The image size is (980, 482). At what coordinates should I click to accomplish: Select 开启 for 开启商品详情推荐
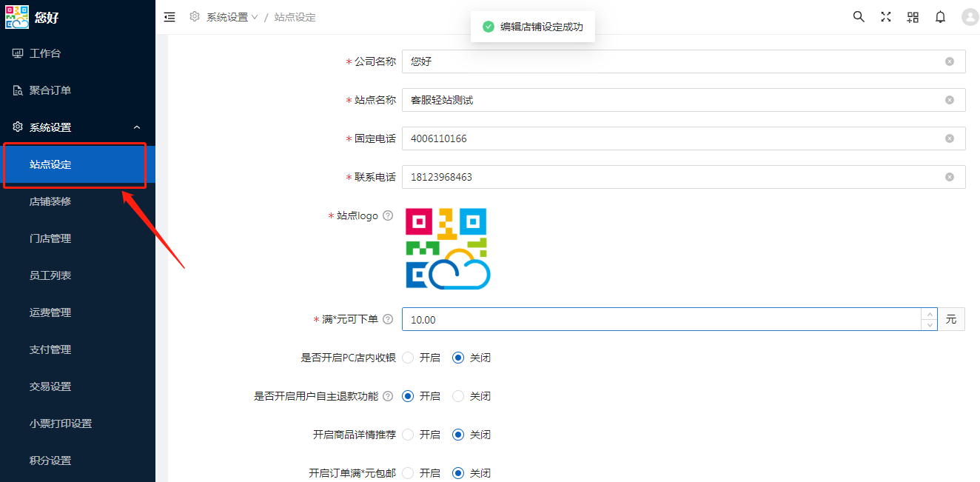[409, 435]
